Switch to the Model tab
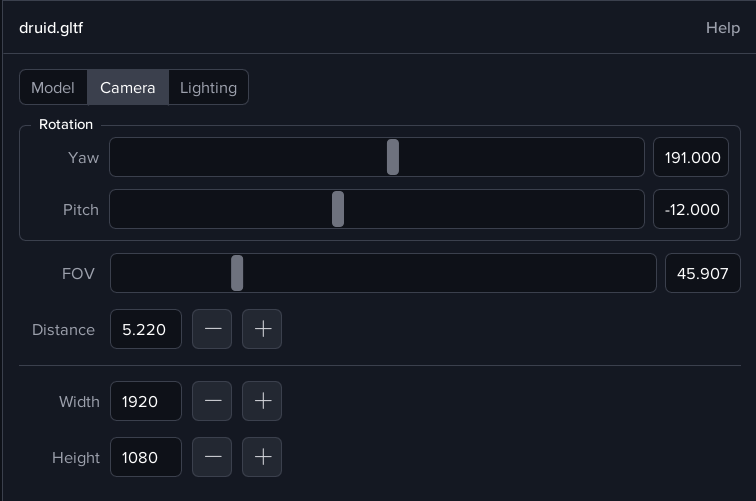 click(53, 87)
